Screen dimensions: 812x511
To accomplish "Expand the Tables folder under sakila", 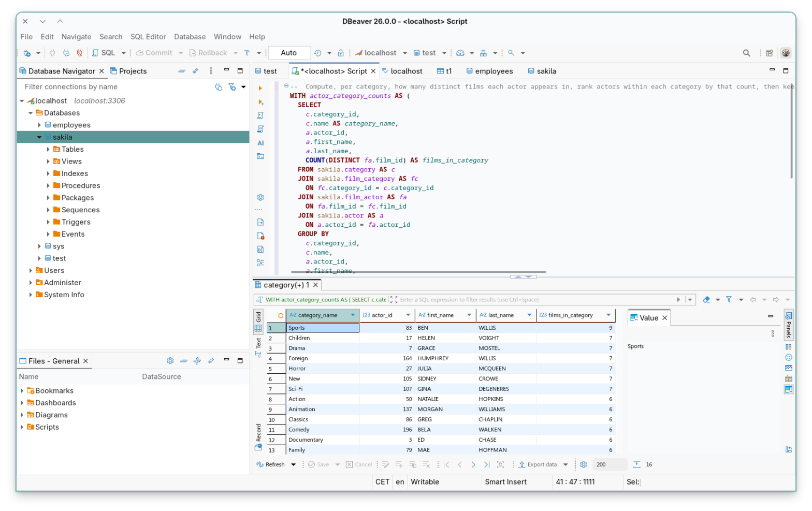I will (x=48, y=149).
